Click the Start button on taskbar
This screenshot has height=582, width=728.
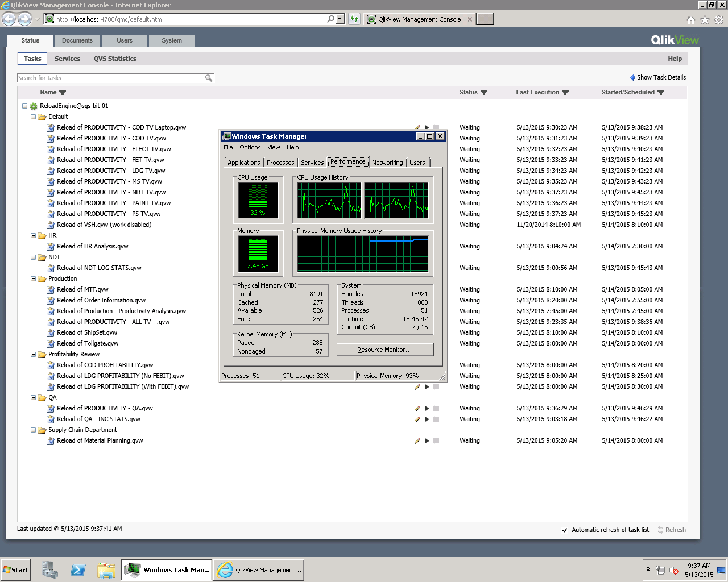[15, 570]
